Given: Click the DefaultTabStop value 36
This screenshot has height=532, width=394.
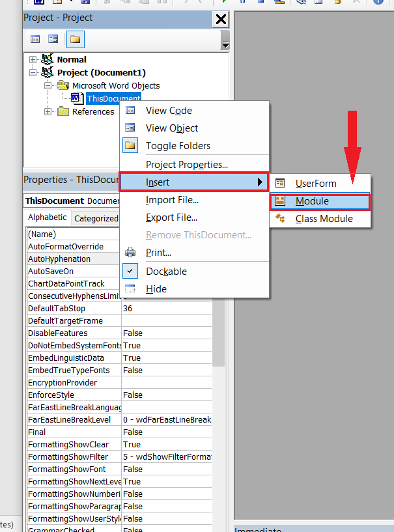Looking at the screenshot, I should [x=166, y=309].
